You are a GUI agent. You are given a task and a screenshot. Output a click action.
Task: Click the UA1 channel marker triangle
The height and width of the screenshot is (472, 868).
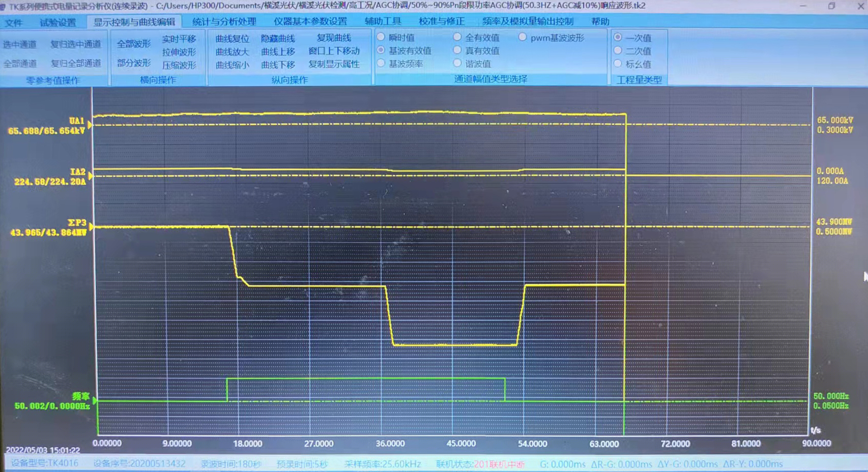pyautogui.click(x=90, y=125)
